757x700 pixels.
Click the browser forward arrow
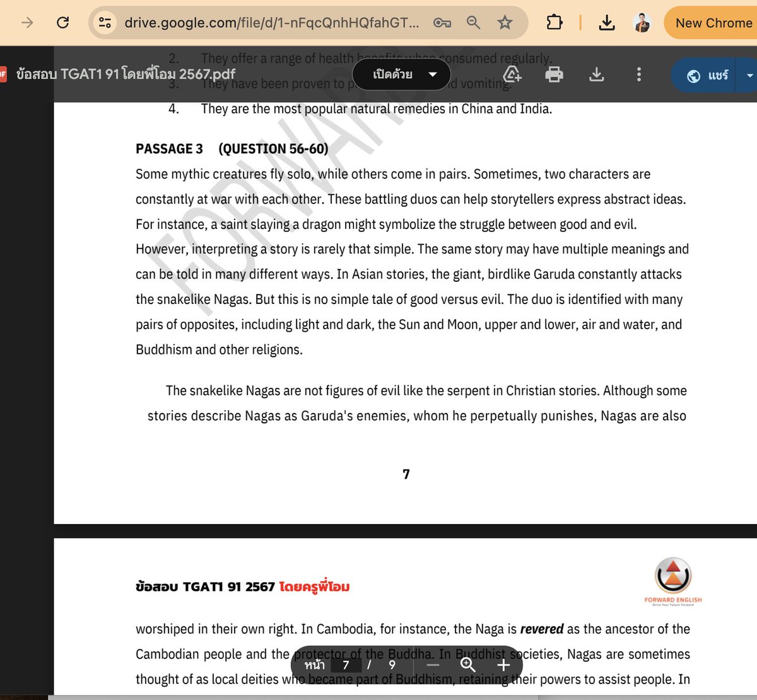click(x=27, y=23)
